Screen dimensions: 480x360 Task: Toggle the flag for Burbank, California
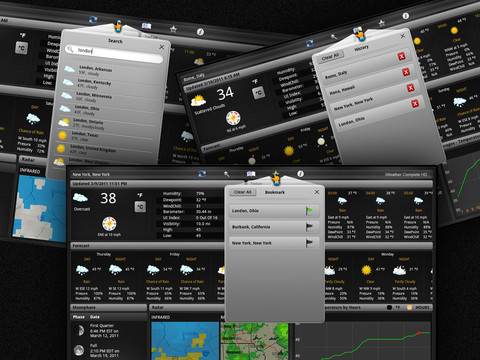309,227
